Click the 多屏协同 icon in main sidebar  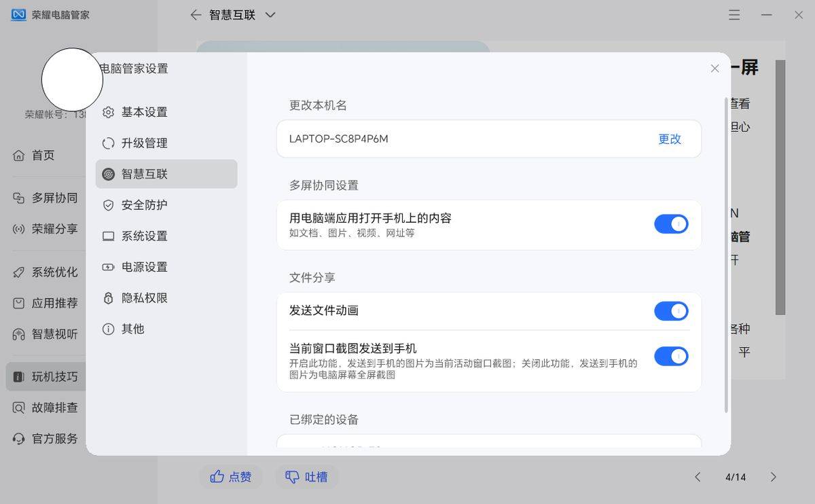(19, 198)
